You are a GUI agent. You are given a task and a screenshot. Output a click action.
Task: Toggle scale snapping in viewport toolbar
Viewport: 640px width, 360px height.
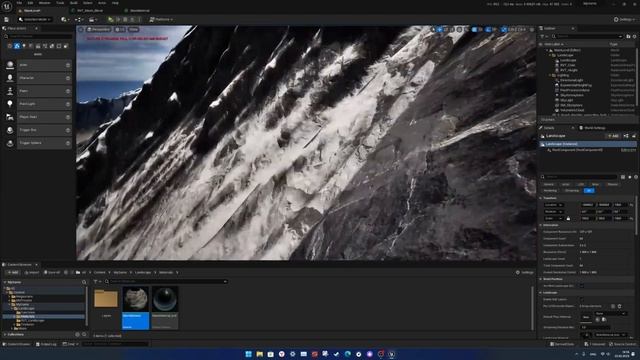point(504,29)
